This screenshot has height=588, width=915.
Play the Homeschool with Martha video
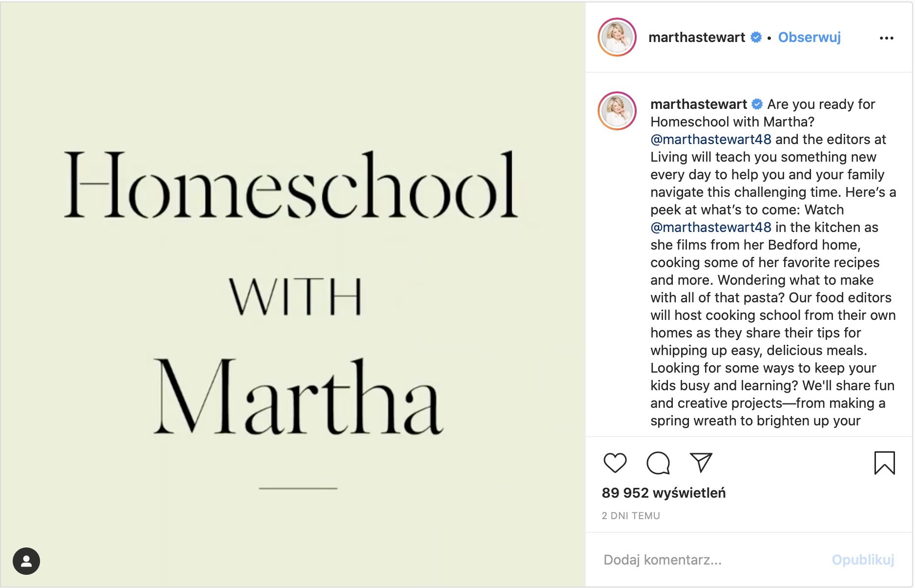(293, 294)
